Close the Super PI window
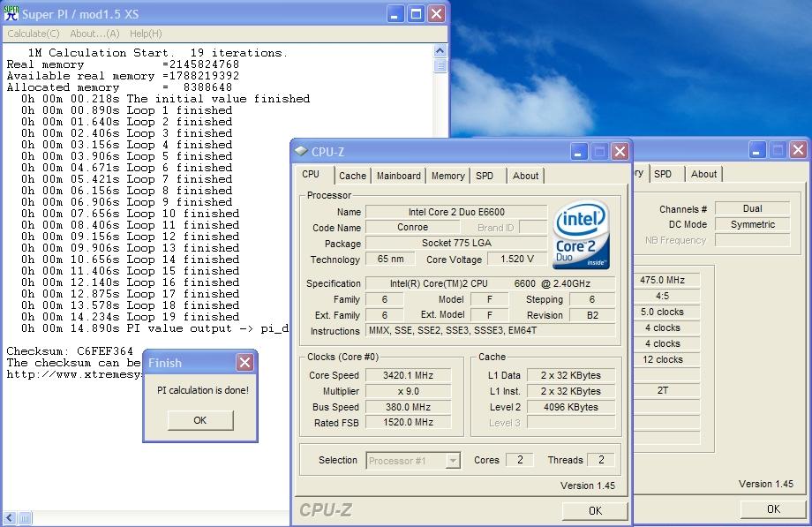The image size is (812, 527). 437,14
